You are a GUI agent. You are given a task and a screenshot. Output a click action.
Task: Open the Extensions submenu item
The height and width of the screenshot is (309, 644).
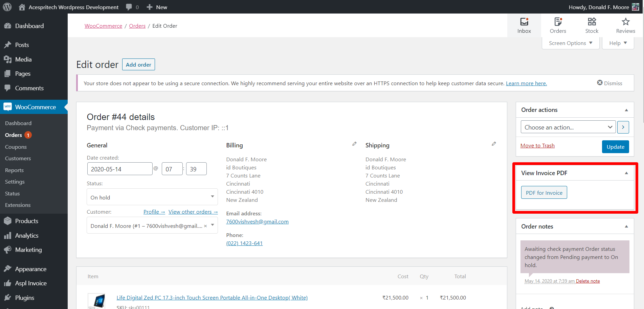tap(18, 205)
